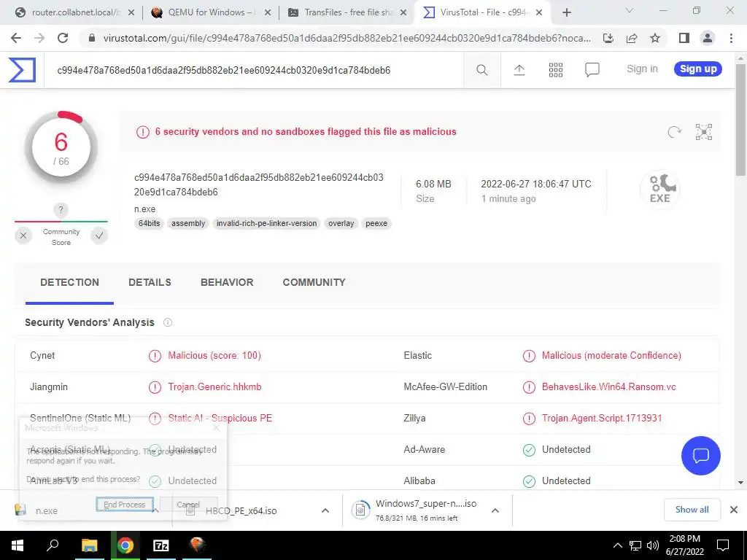747x560 pixels.
Task: Open the Chrome three-dot menu
Action: pyautogui.click(x=731, y=38)
